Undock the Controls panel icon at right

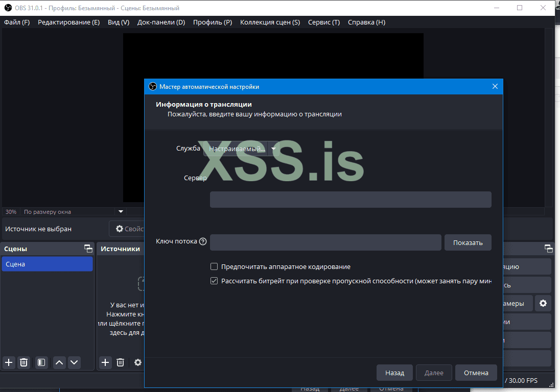(x=549, y=249)
